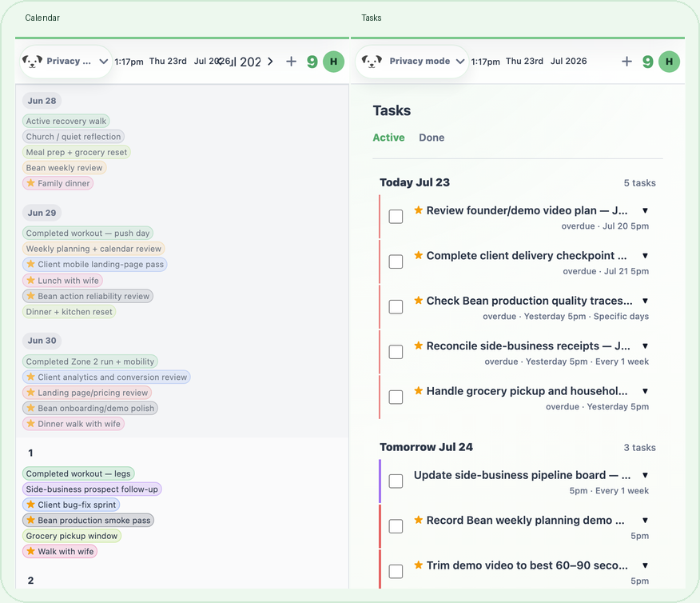
Task: Select the Jun 29 date label
Action: (42, 213)
